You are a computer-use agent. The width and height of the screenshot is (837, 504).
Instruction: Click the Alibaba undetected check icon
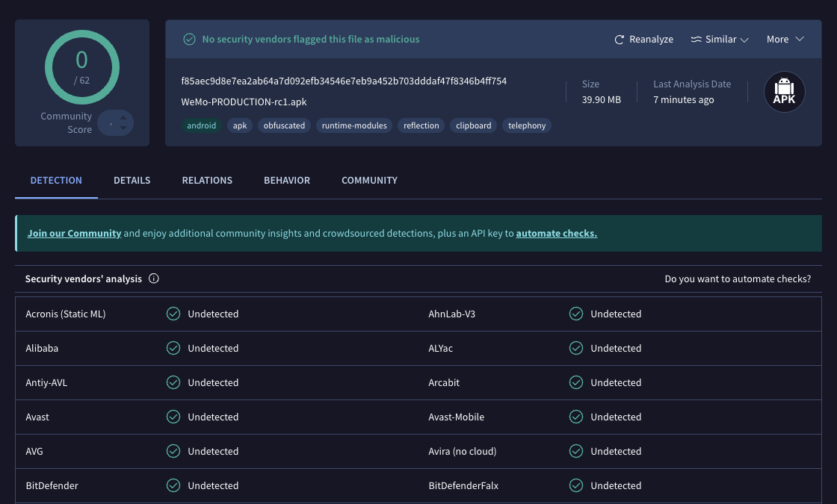tap(173, 348)
